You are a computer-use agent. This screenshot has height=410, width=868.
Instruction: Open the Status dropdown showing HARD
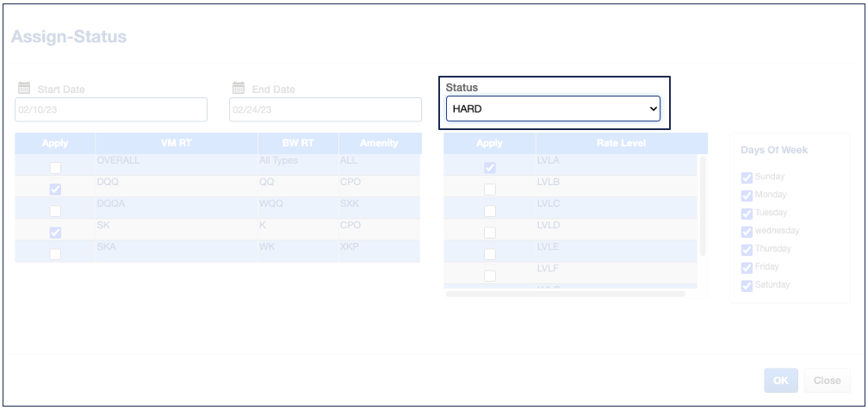tap(553, 109)
